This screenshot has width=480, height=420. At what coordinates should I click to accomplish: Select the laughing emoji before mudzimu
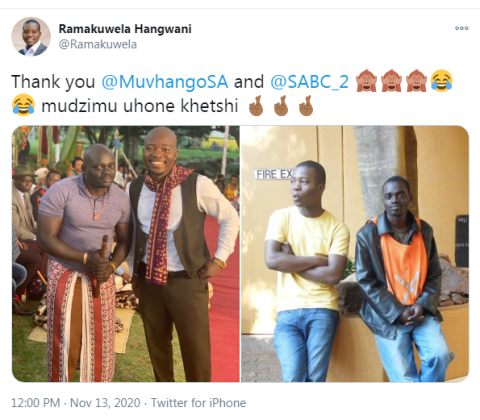coord(23,105)
